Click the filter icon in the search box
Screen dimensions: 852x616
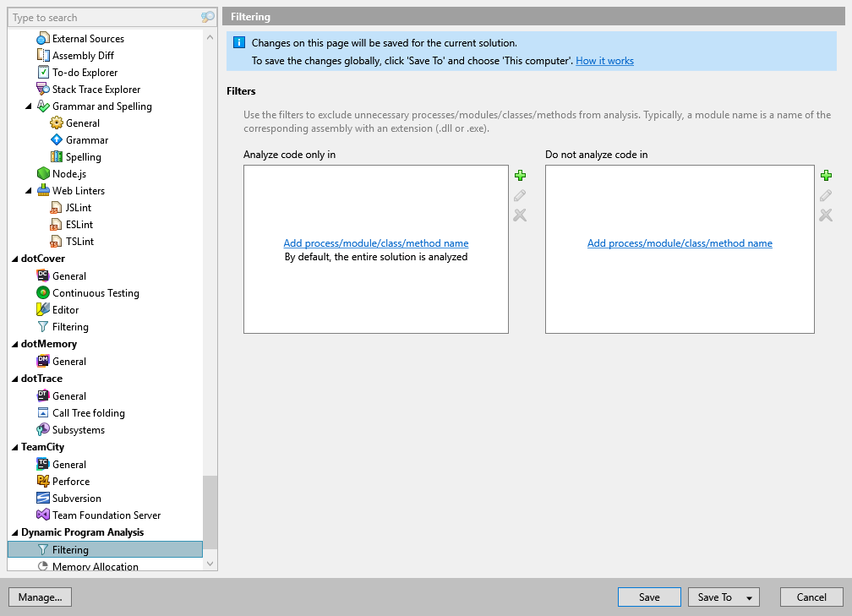click(x=207, y=17)
